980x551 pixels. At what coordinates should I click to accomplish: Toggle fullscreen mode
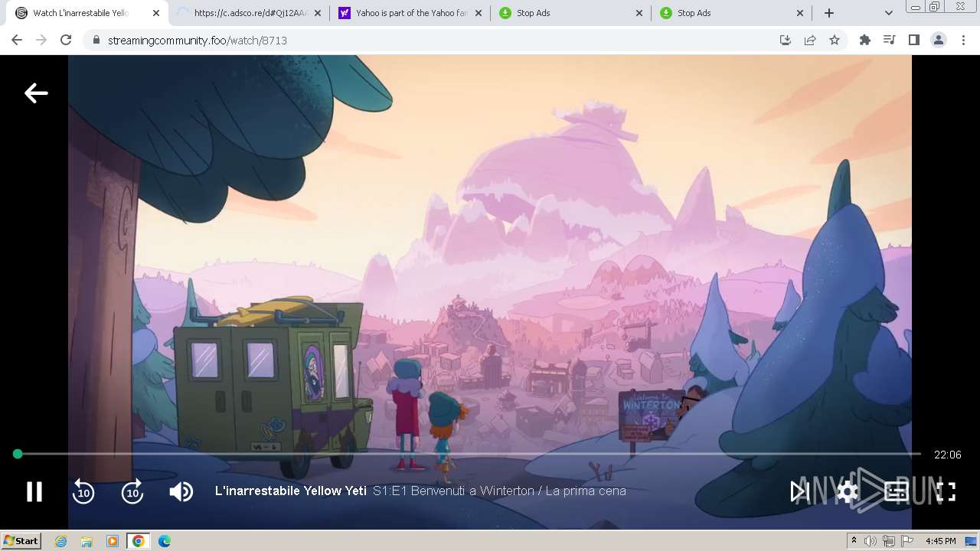946,491
